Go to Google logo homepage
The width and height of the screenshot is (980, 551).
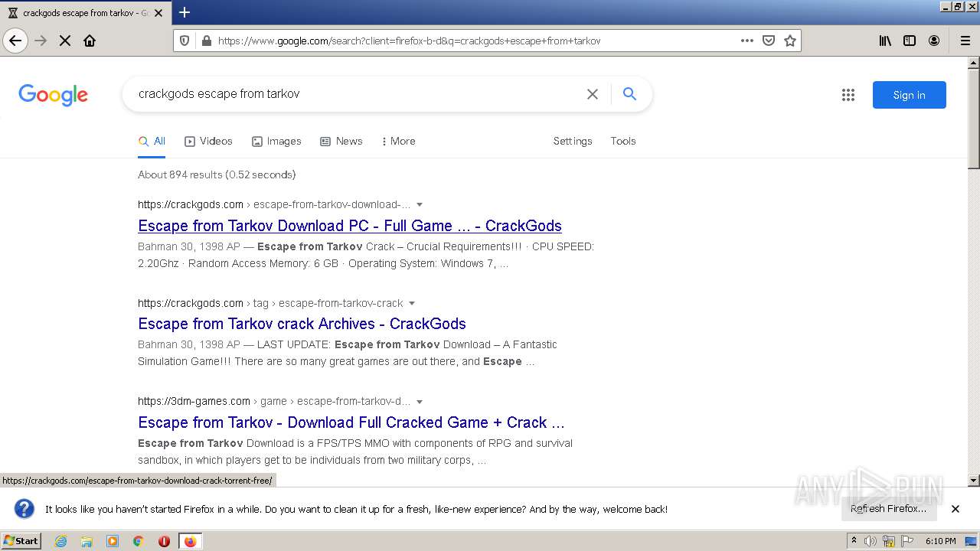(x=53, y=95)
